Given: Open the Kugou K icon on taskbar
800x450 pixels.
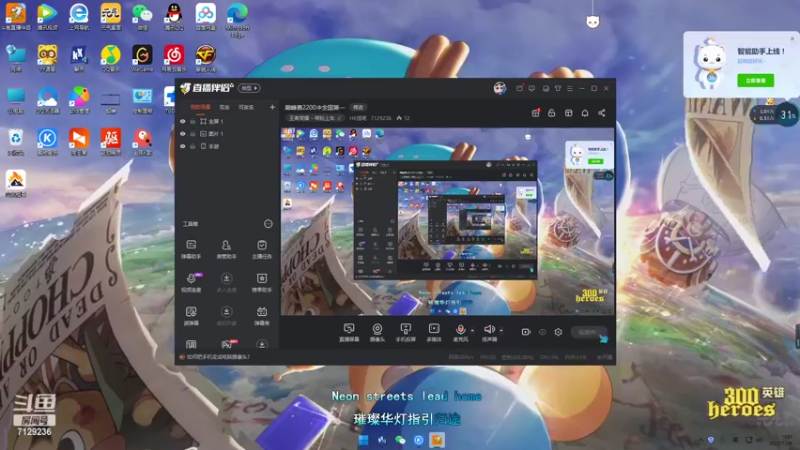Looking at the screenshot, I should 418,440.
